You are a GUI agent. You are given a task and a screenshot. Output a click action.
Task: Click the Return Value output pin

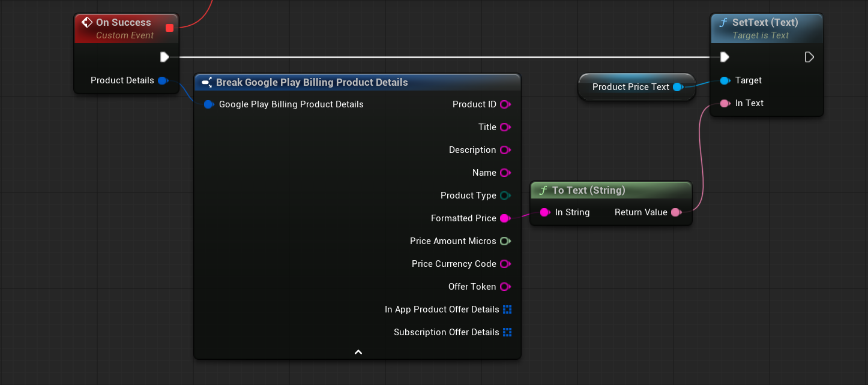[676, 212]
